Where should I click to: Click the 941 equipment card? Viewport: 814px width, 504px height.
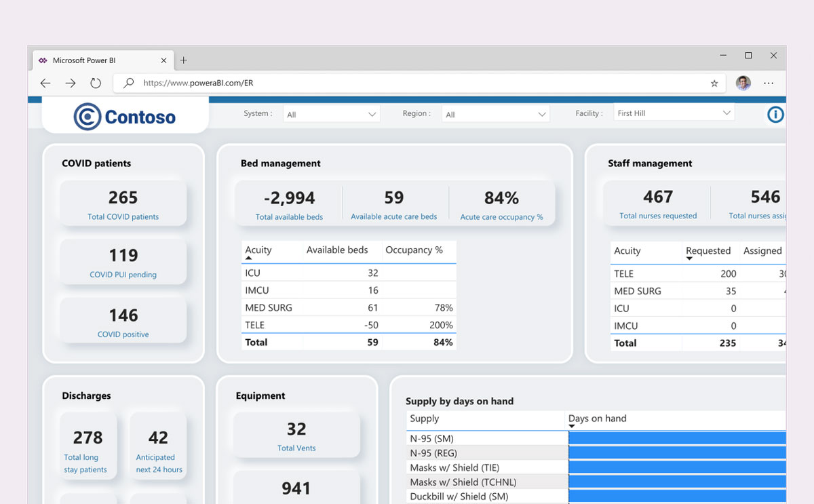[296, 488]
